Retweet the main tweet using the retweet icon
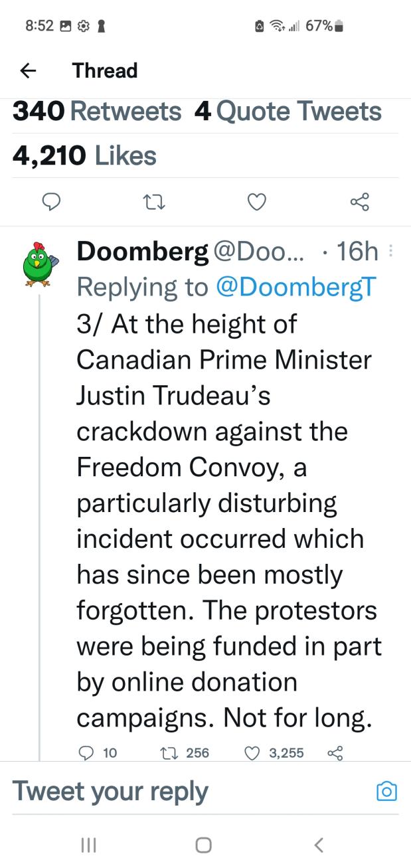The height and width of the screenshot is (868, 411). tap(154, 202)
